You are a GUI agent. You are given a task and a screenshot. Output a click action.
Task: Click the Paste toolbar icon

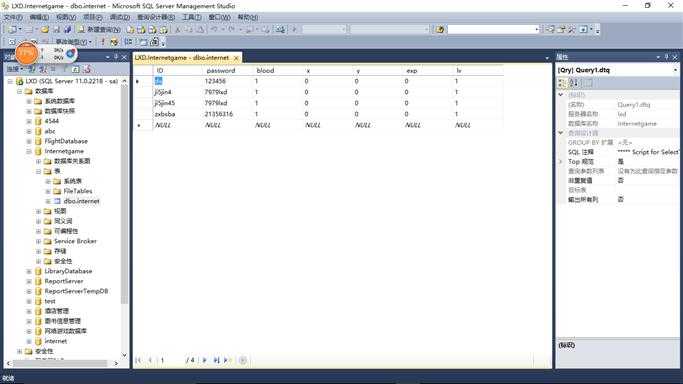tap(200, 30)
